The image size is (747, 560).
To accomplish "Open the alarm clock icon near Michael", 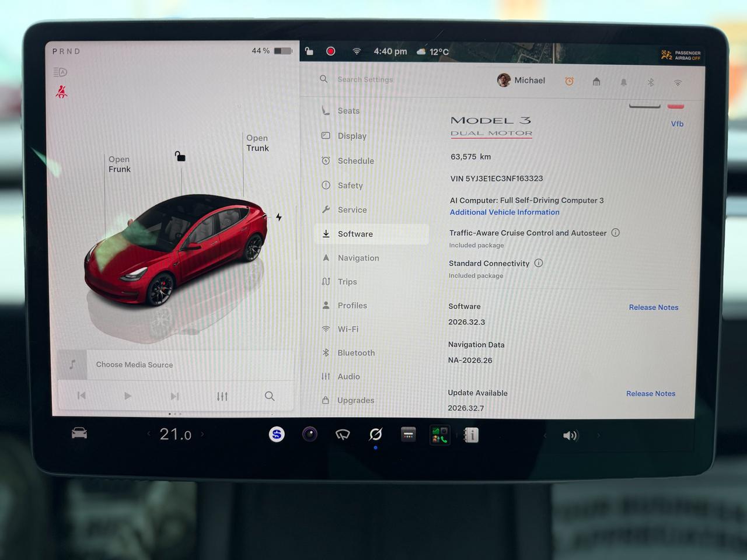I will coord(569,82).
